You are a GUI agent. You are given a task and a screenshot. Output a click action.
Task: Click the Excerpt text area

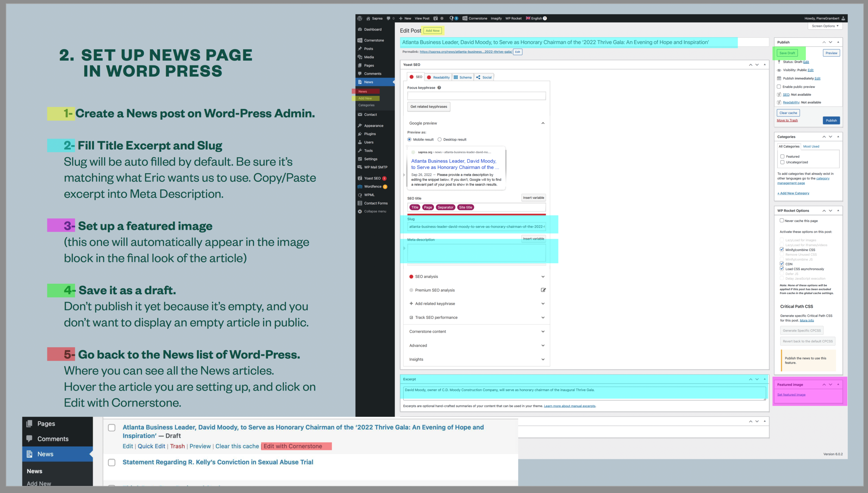(584, 393)
